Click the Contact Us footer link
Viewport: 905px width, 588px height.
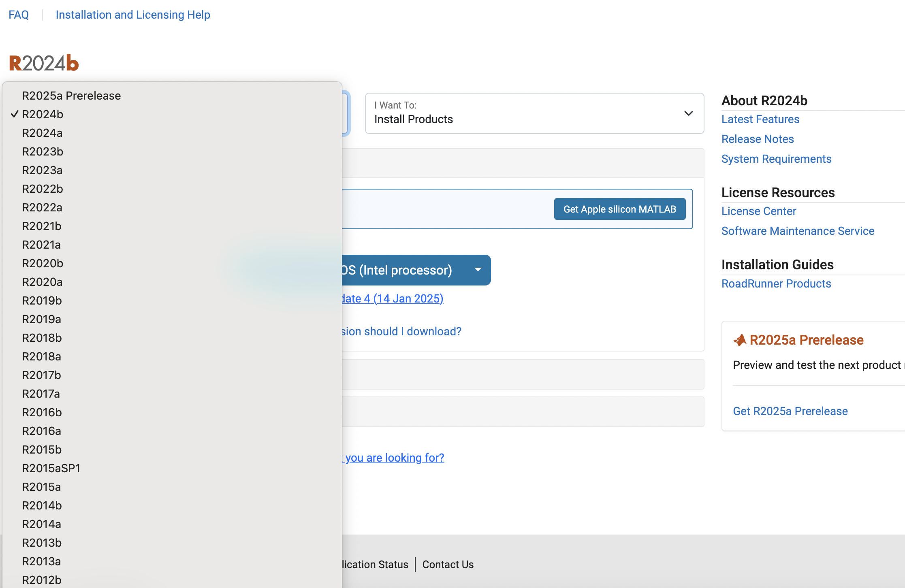[448, 565]
